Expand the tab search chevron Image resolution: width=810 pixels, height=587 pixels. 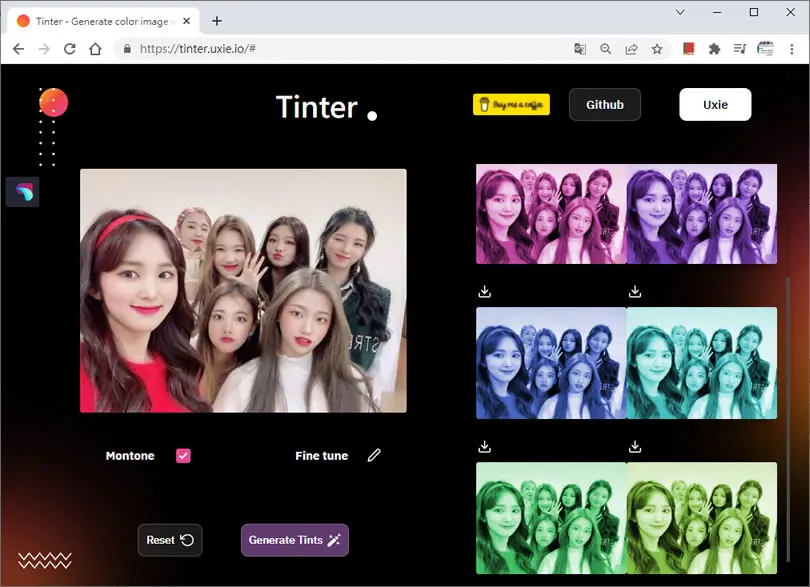pos(680,12)
